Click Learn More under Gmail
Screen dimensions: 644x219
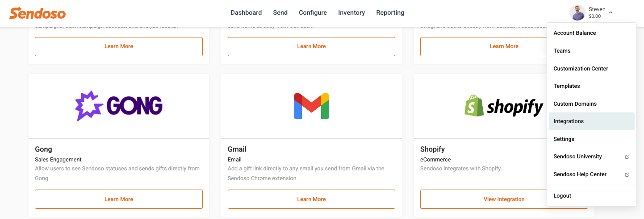point(311,199)
